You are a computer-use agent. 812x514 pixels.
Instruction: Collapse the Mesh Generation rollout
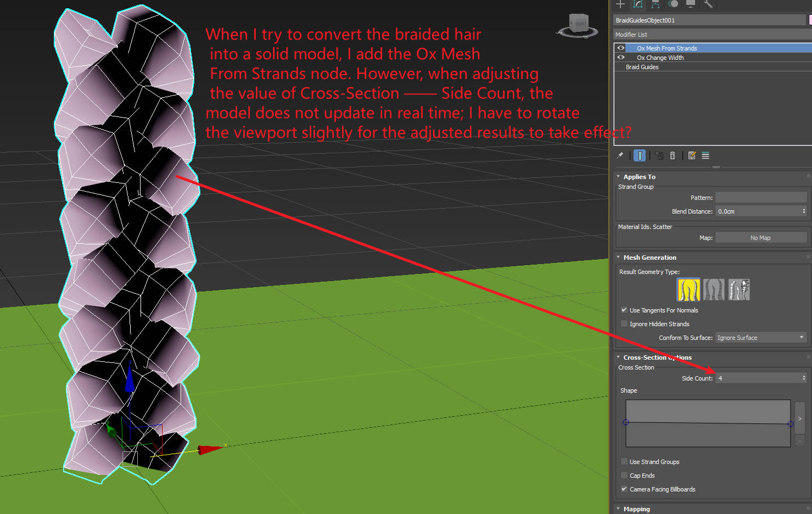[649, 258]
